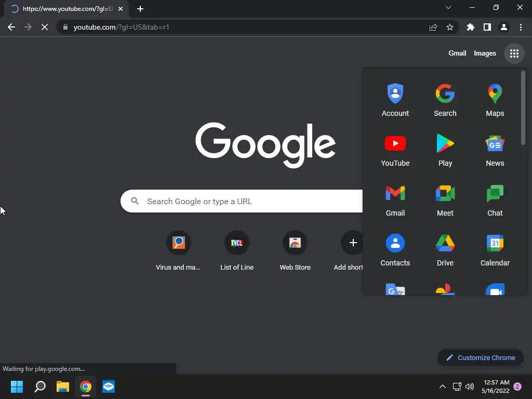The height and width of the screenshot is (399, 532).
Task: Add a new shortcut tile
Action: (350, 250)
